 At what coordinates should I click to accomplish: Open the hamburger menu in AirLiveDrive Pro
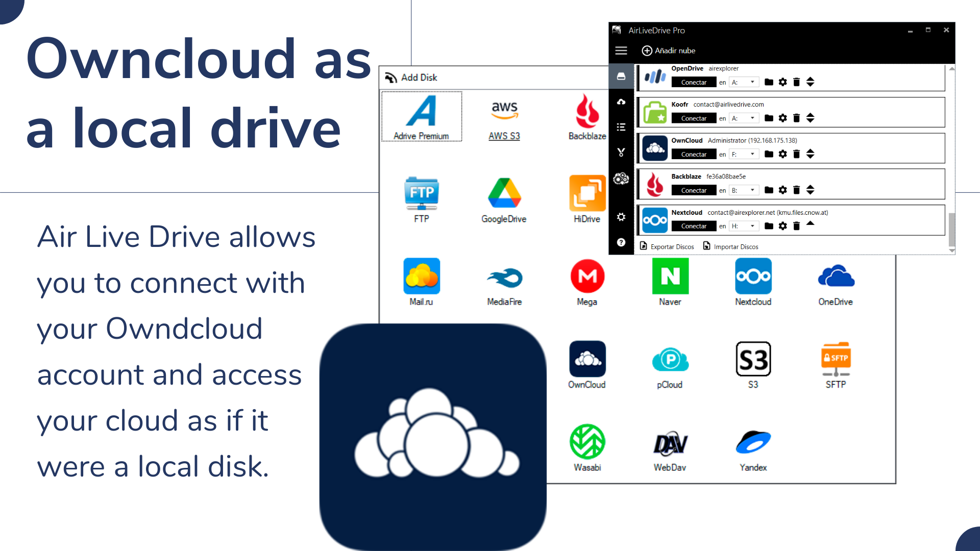(x=621, y=51)
